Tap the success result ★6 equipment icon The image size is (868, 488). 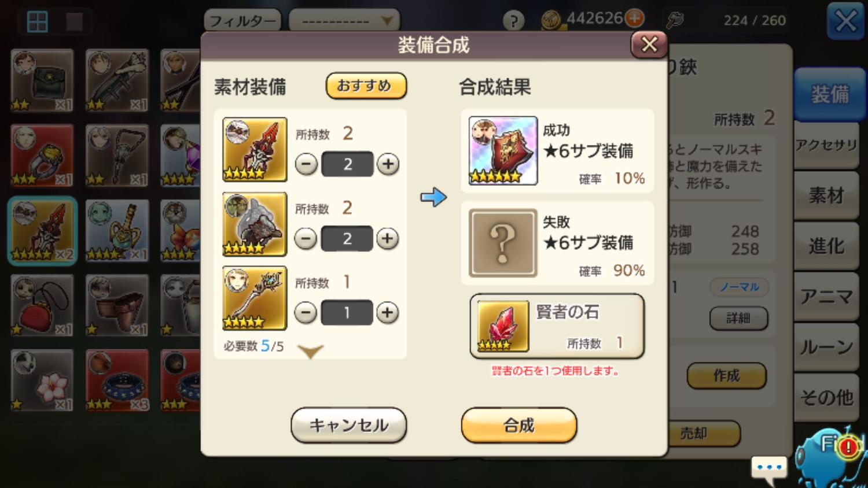[503, 151]
